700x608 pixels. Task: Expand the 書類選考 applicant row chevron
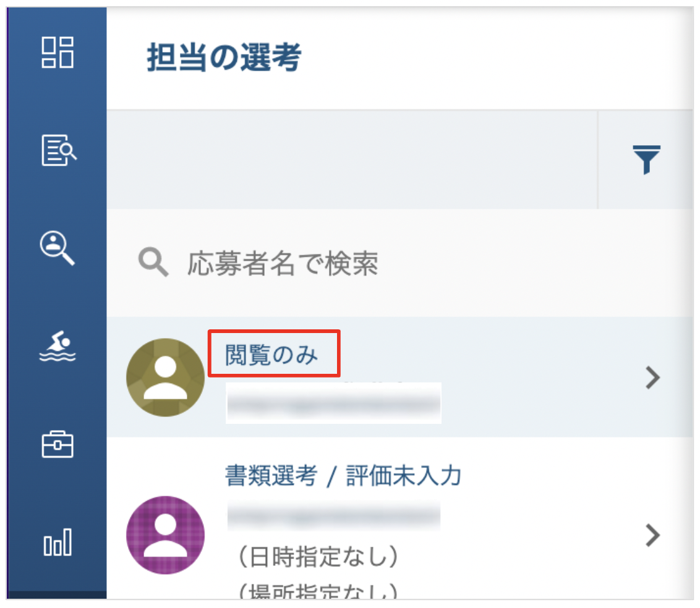click(652, 535)
